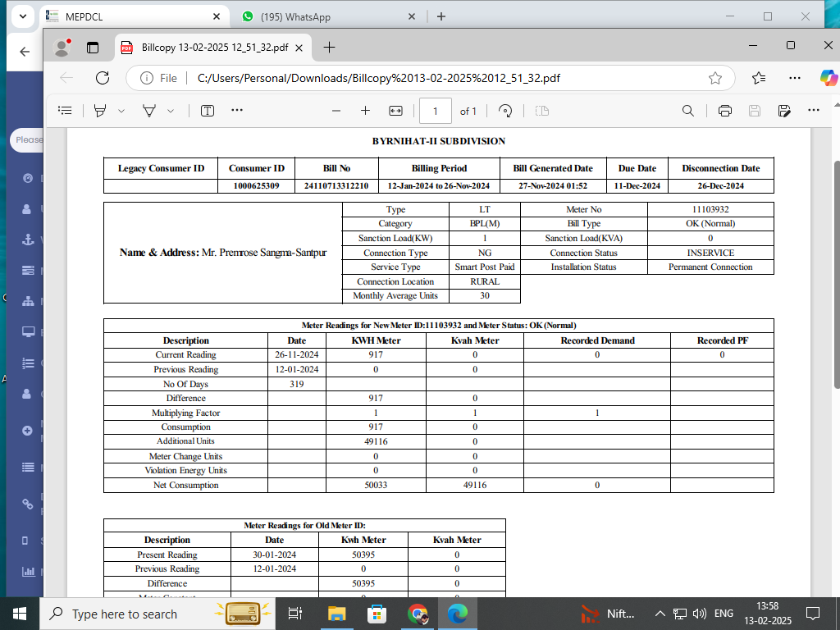Expand the Draw tool options dropdown
This screenshot has width=840, height=630.
coord(171,111)
